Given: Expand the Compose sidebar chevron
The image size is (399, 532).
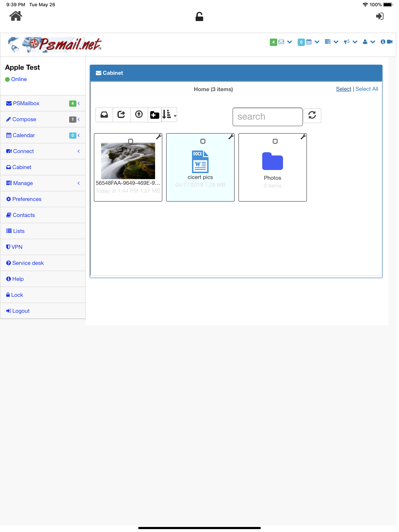Looking at the screenshot, I should (x=79, y=119).
